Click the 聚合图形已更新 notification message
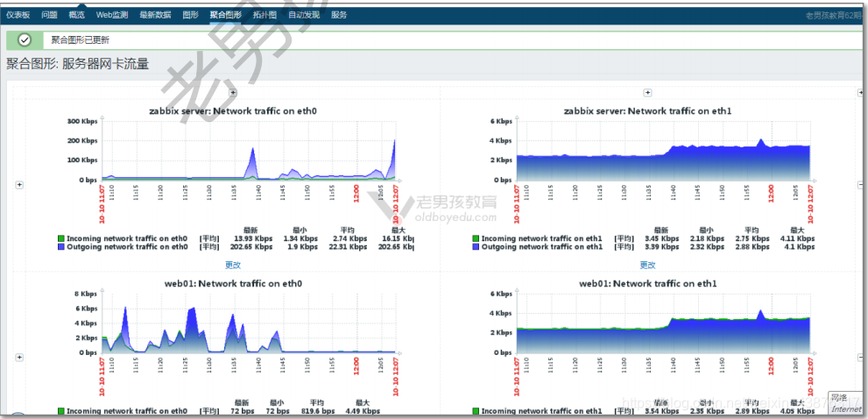The height and width of the screenshot is (419, 868). [x=81, y=40]
